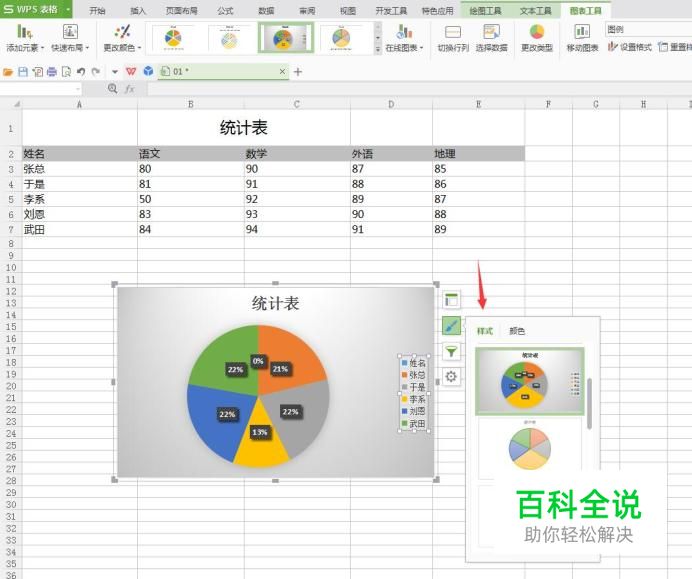
Task: Open the name box dropdown arrow
Action: 78,89
